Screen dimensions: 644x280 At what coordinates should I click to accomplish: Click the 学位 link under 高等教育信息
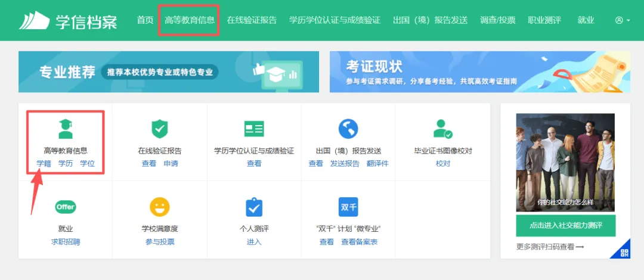(x=87, y=163)
